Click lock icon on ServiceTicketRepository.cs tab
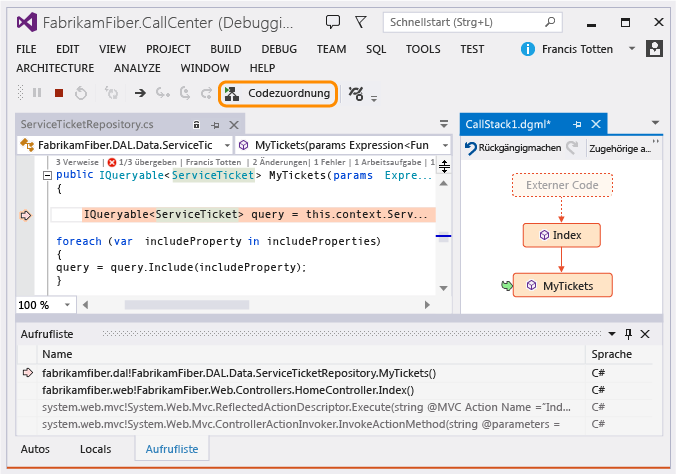Viewport: 676px width, 474px height. 196,125
